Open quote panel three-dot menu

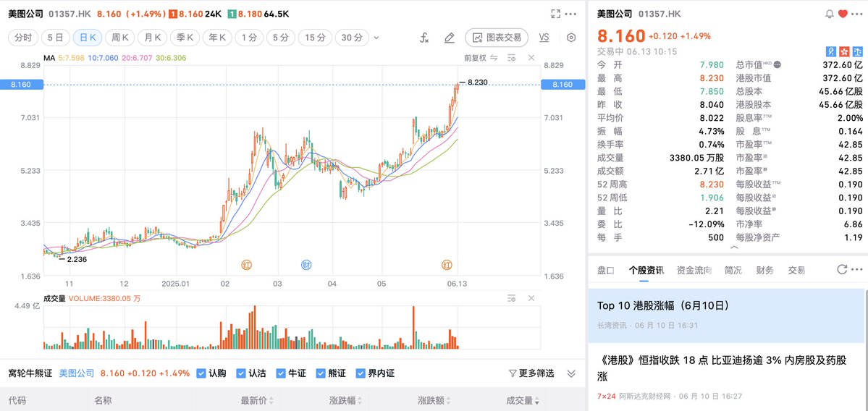click(858, 14)
